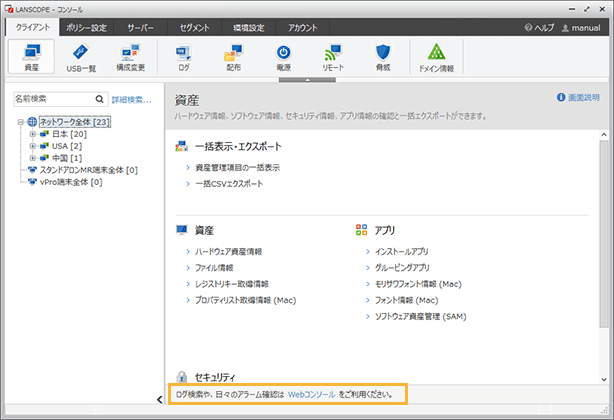The image size is (614, 420).
Task: Switch to the 環境設定 tab
Action: [249, 27]
